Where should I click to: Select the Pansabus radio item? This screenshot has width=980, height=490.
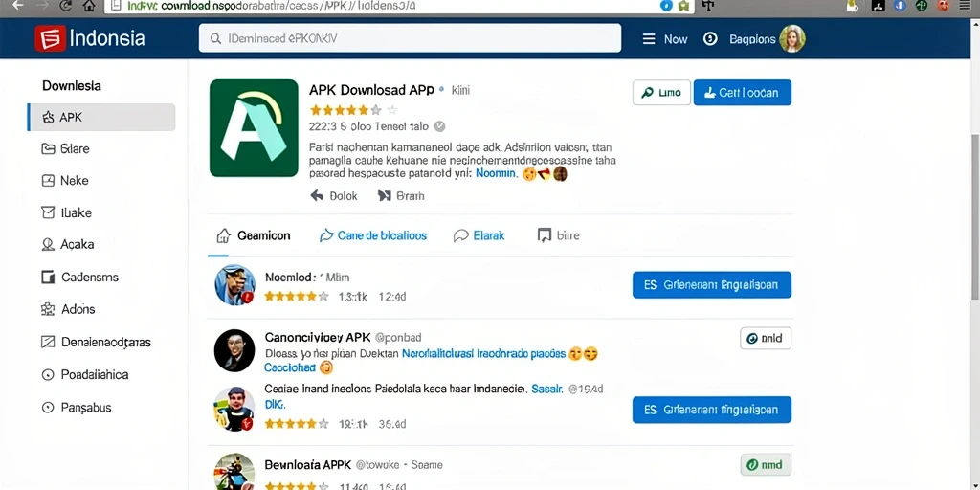(76, 408)
